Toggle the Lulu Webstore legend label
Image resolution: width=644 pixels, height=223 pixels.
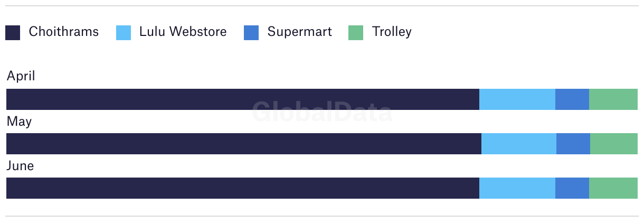click(183, 32)
